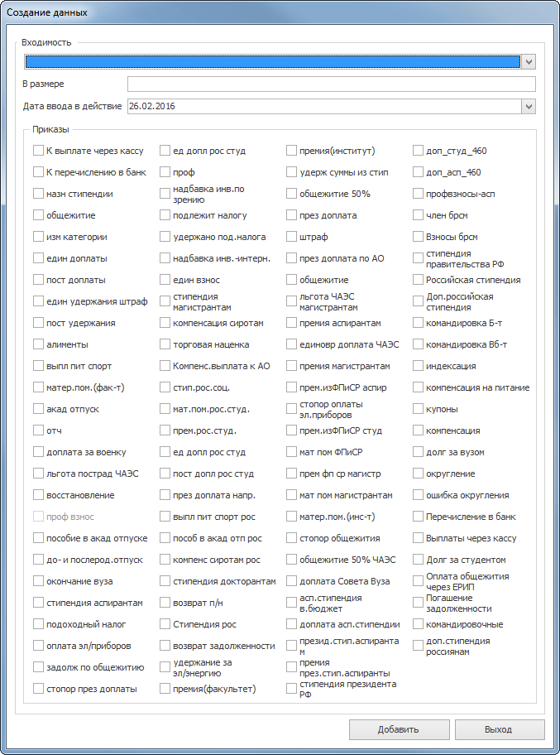Tick индексация checkbox
The height and width of the screenshot is (755, 560).
[418, 366]
